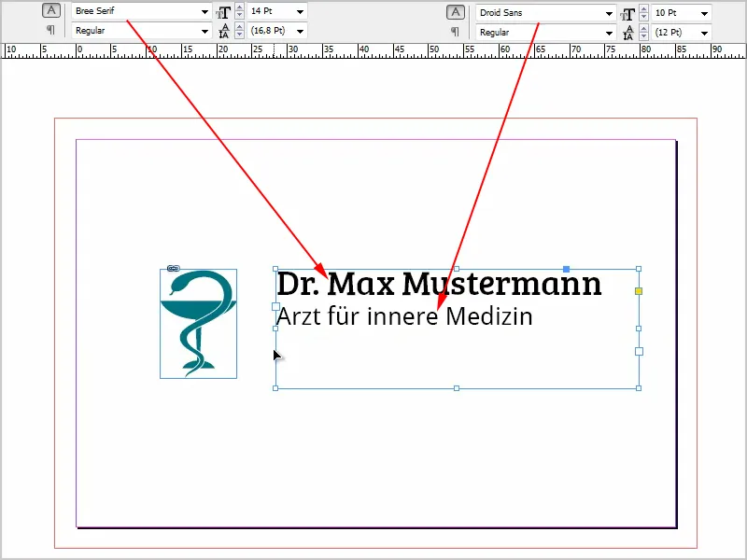Select paragraph formatting mode in left Bree Serif panel
The width and height of the screenshot is (747, 560).
coord(50,30)
